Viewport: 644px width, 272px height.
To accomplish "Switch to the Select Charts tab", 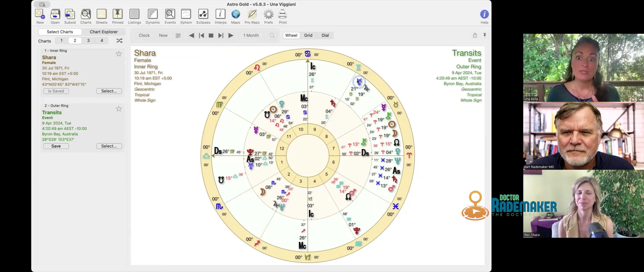I will tap(60, 32).
